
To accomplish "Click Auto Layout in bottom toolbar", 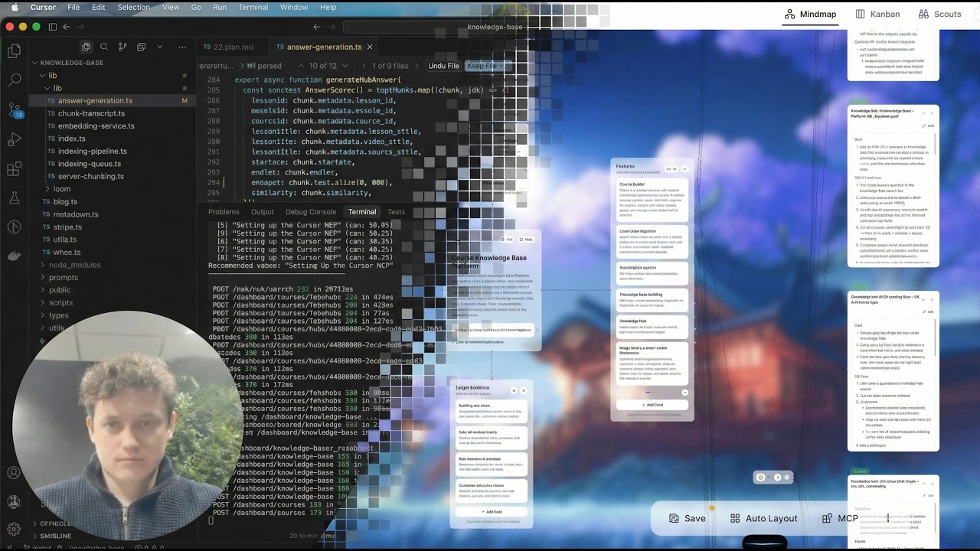I will pos(763,518).
